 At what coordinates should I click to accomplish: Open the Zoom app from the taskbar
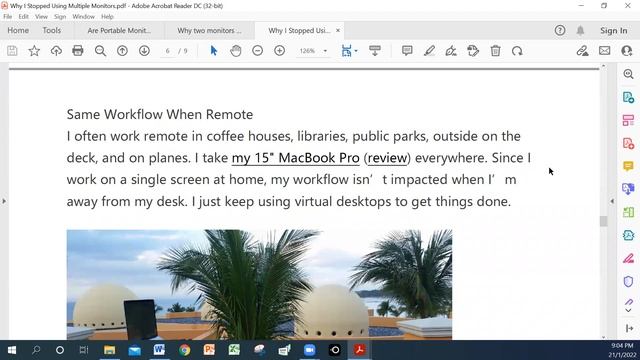(x=309, y=350)
